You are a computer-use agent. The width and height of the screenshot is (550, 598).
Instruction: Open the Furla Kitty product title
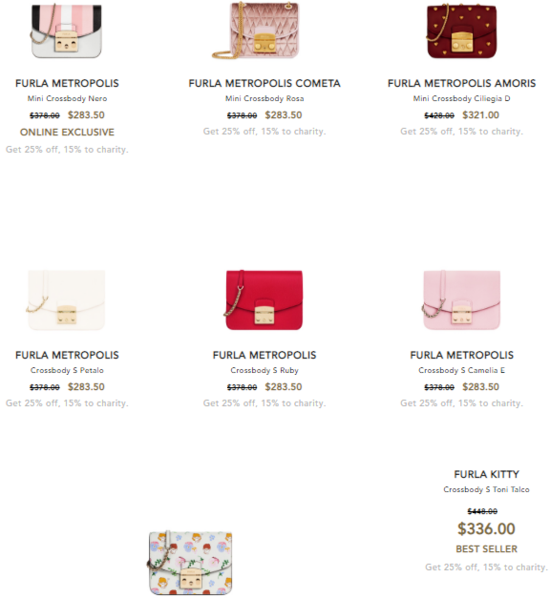(x=486, y=474)
